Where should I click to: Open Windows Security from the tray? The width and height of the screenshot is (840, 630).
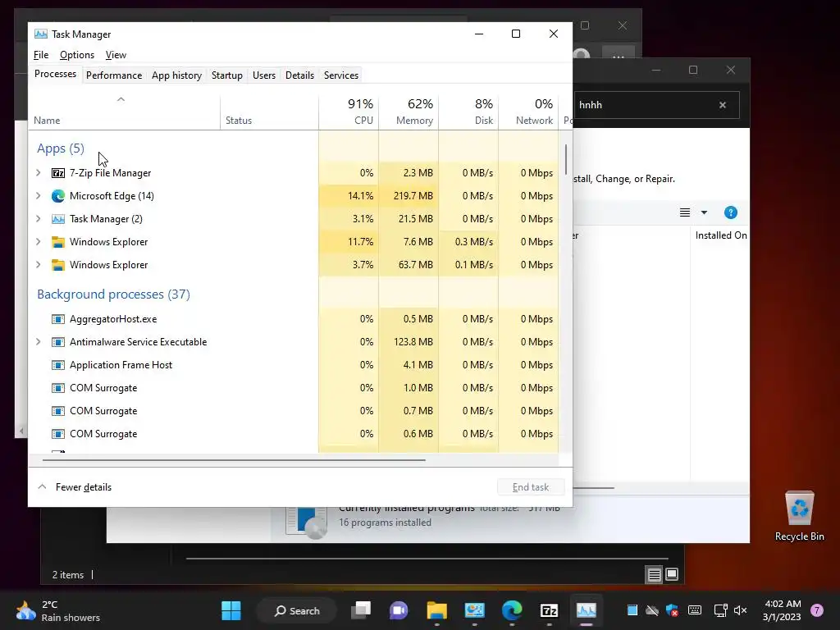pos(673,610)
